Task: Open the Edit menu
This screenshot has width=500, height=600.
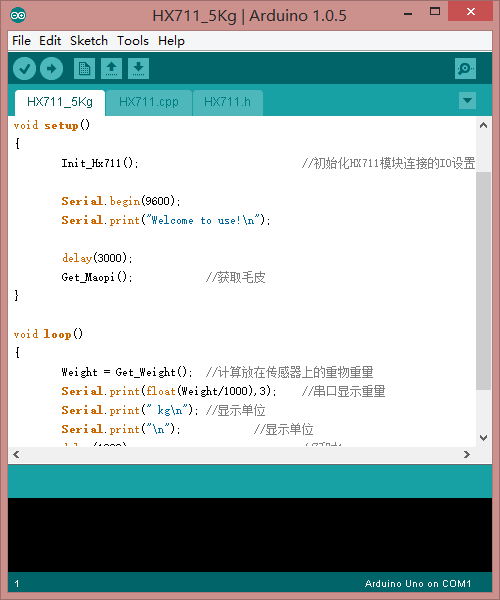Action: pyautogui.click(x=50, y=41)
